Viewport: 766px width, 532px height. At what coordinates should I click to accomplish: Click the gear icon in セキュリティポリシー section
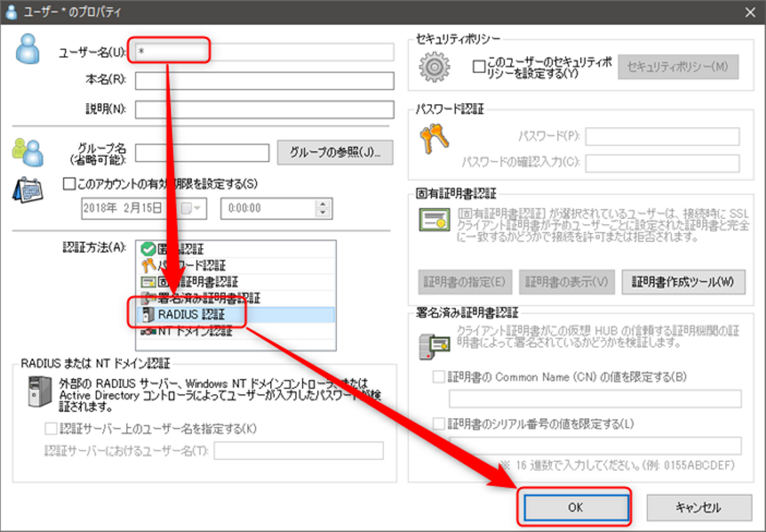point(434,67)
